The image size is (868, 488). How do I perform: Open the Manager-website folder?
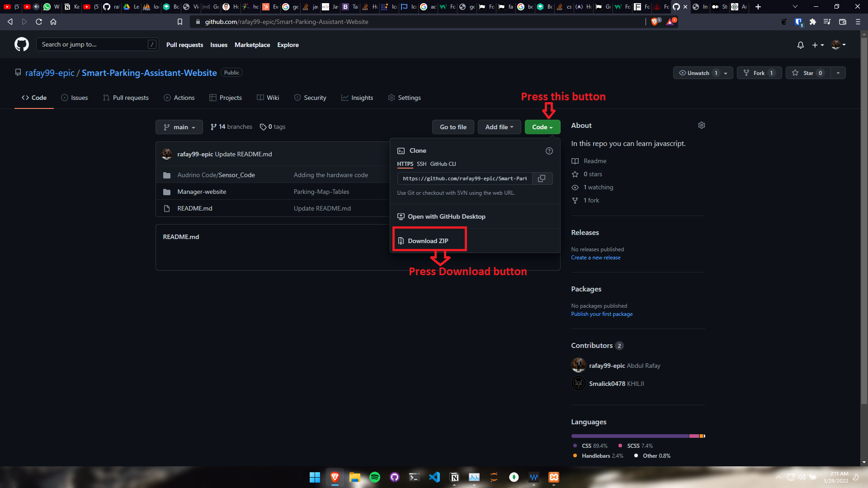pyautogui.click(x=202, y=192)
